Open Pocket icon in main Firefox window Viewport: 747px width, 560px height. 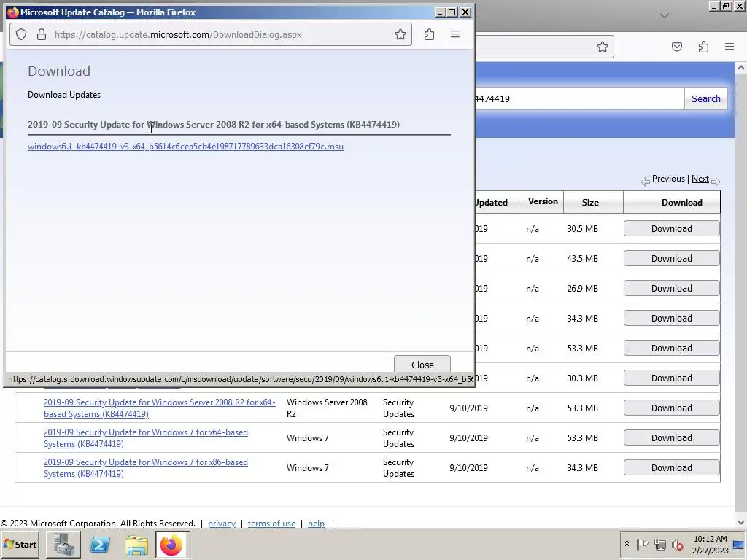[x=676, y=47]
